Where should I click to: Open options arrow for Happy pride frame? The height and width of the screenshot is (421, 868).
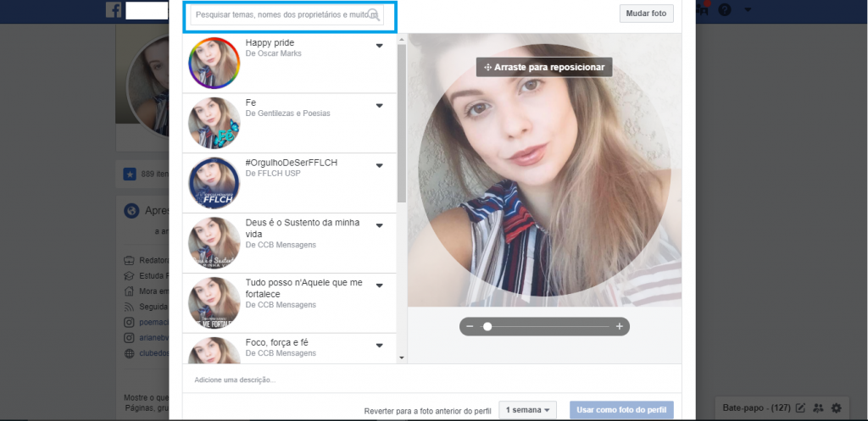[379, 46]
